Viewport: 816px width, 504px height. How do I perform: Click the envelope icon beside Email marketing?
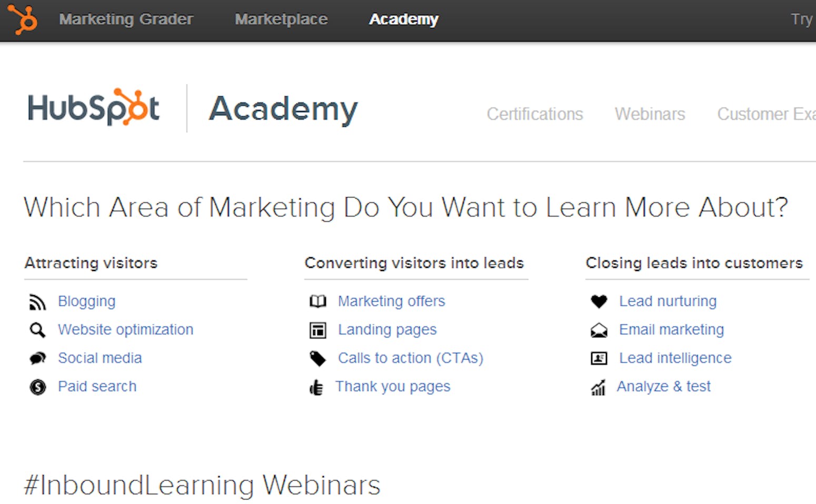(x=599, y=330)
